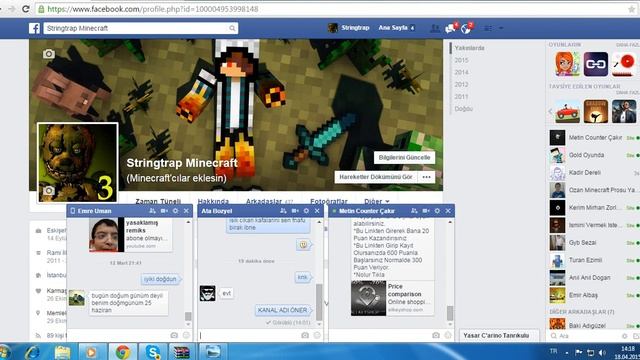Switch to Hakkında tab
Screen dimensions: 640x360
coord(213,201)
